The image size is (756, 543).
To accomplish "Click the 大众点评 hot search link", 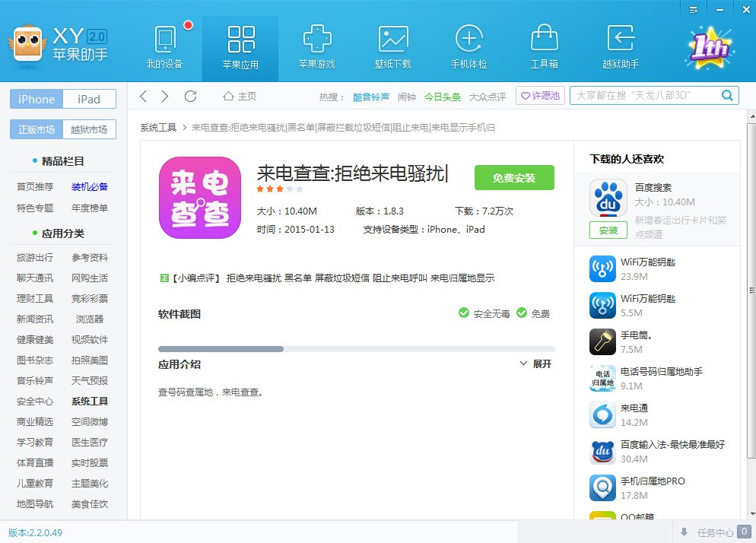I will (x=488, y=97).
